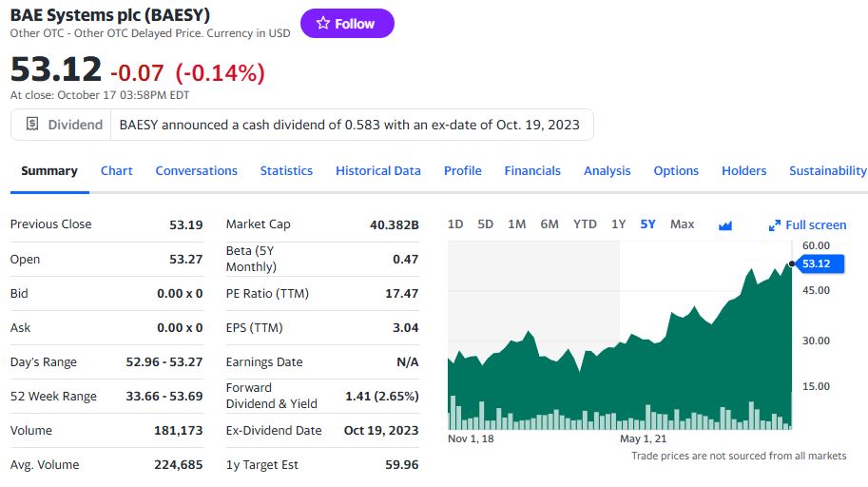Open the Profile tab
This screenshot has width=868, height=487.
tap(462, 170)
